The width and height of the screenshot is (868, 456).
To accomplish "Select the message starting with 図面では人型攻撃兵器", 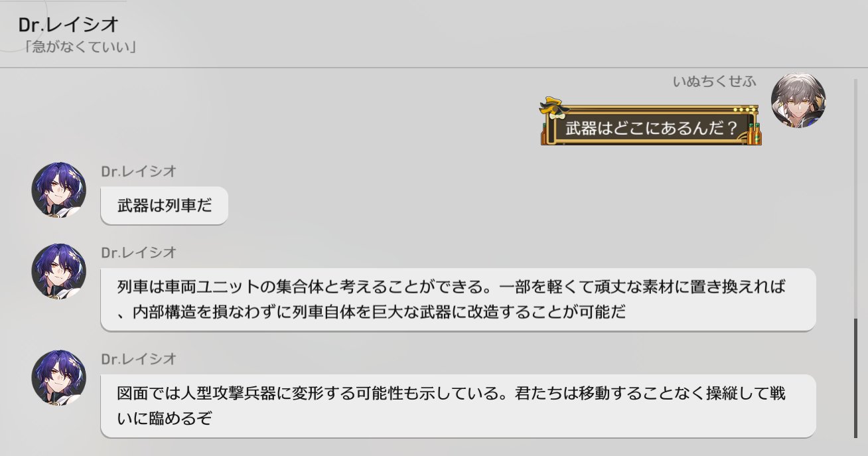I will coord(458,406).
